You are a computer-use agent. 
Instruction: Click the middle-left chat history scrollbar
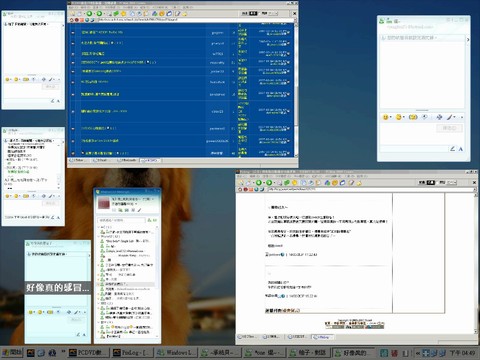[59, 167]
